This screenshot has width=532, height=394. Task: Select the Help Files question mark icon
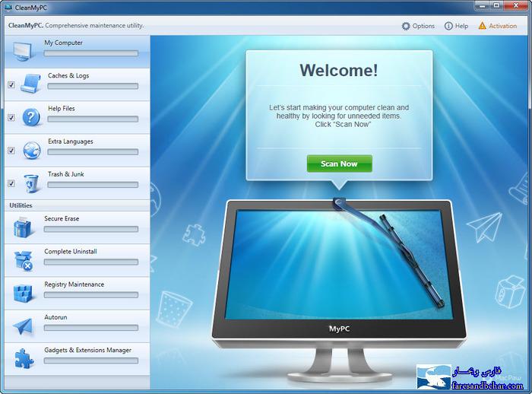(31, 116)
